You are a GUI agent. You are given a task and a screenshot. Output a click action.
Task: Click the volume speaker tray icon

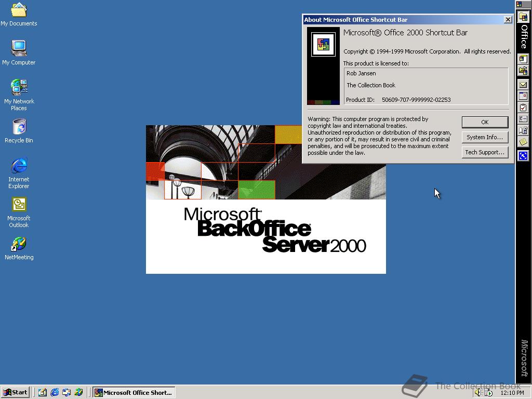pyautogui.click(x=478, y=393)
